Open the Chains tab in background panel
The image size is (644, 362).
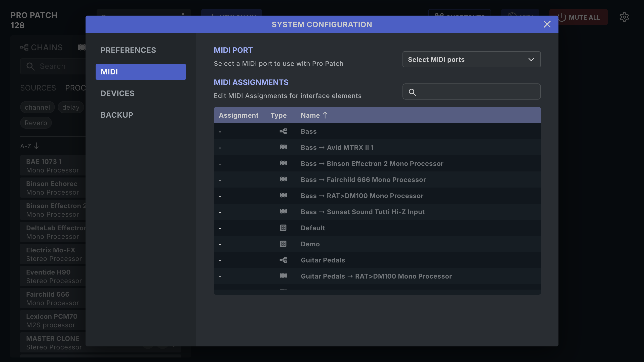coord(41,47)
